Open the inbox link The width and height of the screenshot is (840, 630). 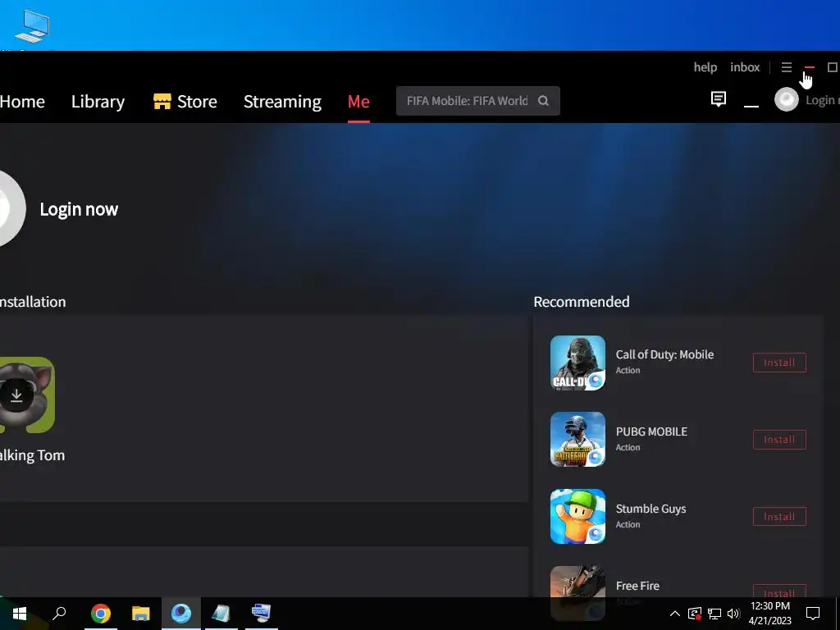745,67
